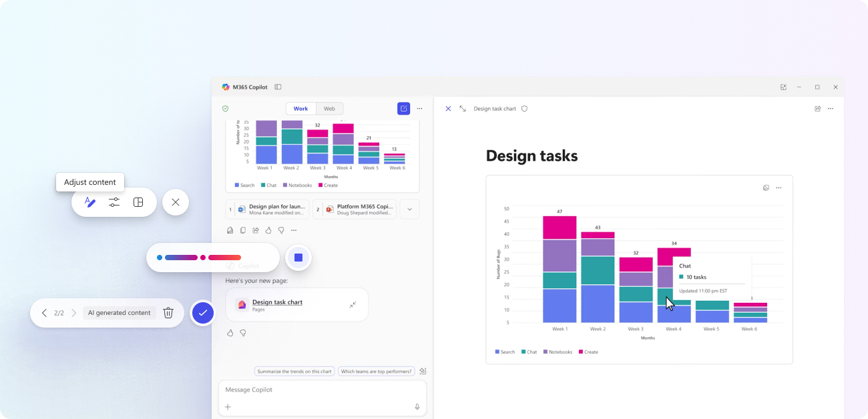Open the Design task chart page link
The width and height of the screenshot is (868, 419).
click(277, 302)
